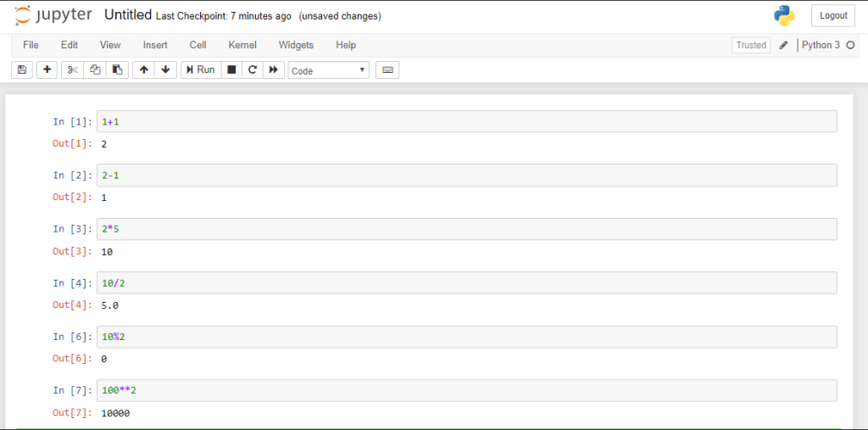Interrupt the kernel with stop icon
This screenshot has width=868, height=430.
click(231, 70)
